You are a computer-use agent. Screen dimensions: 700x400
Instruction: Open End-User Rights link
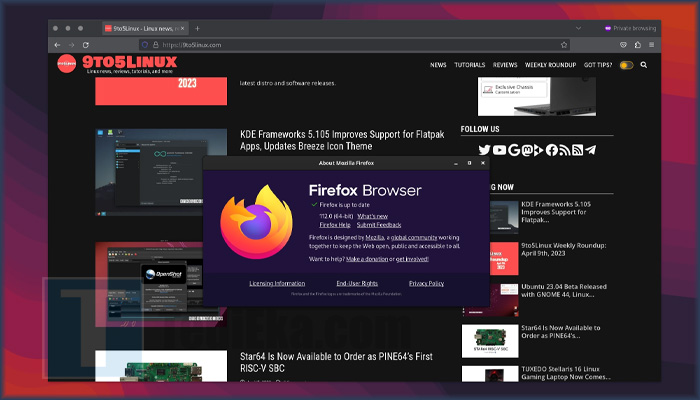tap(357, 283)
